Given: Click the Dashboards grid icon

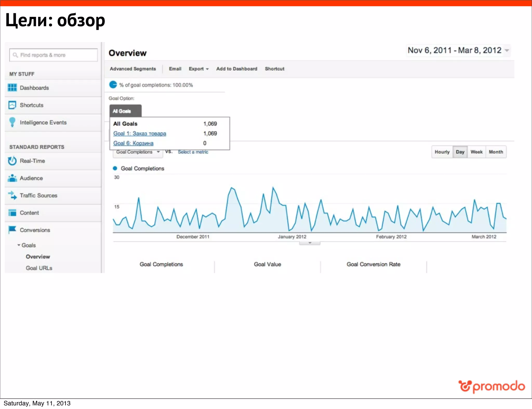Looking at the screenshot, I should click(12, 88).
